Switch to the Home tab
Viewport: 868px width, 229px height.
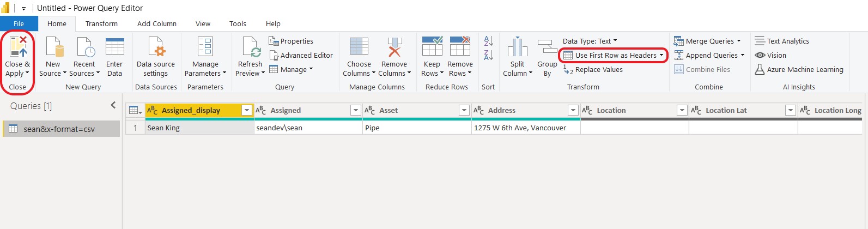57,23
